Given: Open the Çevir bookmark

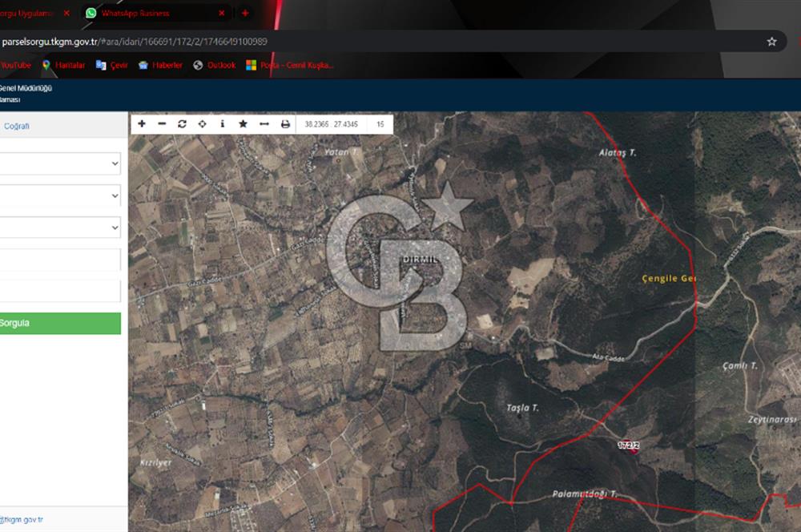Looking at the screenshot, I should pyautogui.click(x=112, y=65).
